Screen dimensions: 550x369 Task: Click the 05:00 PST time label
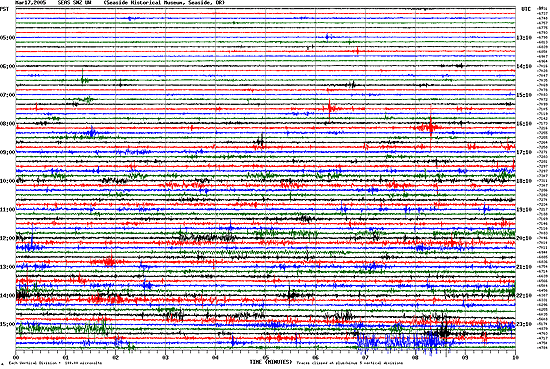pyautogui.click(x=7, y=38)
